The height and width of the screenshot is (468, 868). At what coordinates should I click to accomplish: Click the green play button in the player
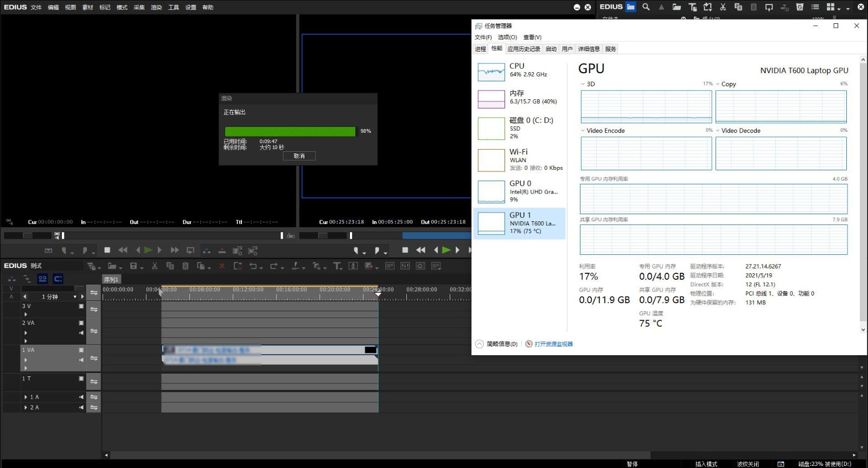[x=148, y=250]
